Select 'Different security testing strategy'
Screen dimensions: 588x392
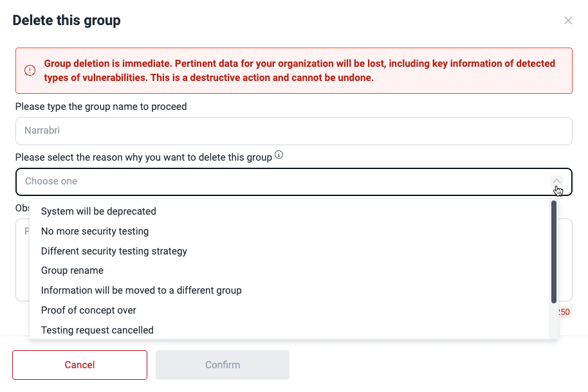[x=114, y=251]
